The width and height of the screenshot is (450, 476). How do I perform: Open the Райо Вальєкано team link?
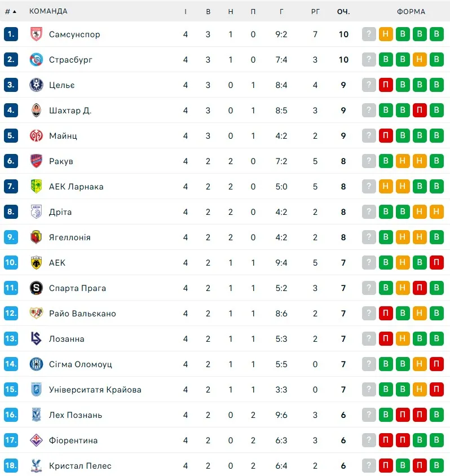pyautogui.click(x=82, y=314)
